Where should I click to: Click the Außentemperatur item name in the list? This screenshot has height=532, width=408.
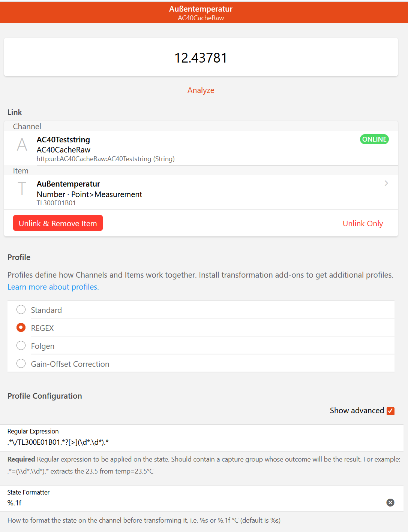pos(68,184)
